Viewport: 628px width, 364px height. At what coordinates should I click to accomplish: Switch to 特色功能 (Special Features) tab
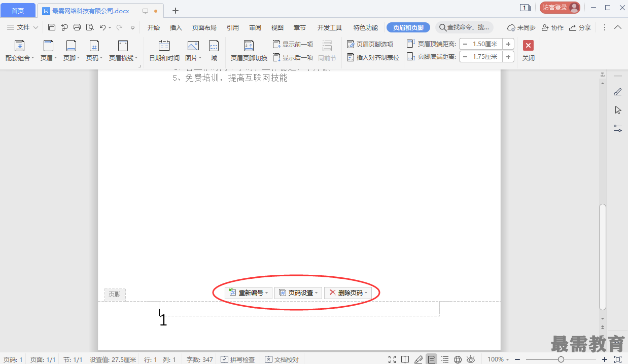(366, 27)
